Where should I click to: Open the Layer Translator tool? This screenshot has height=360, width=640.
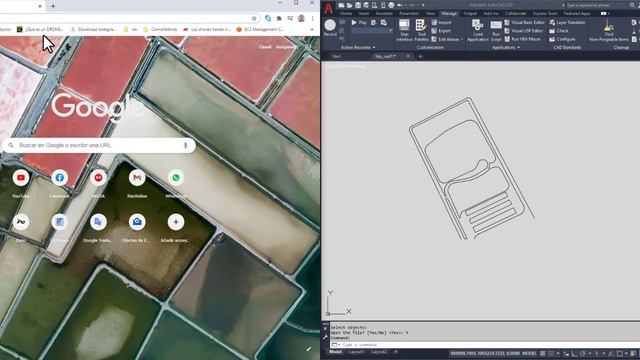567,22
